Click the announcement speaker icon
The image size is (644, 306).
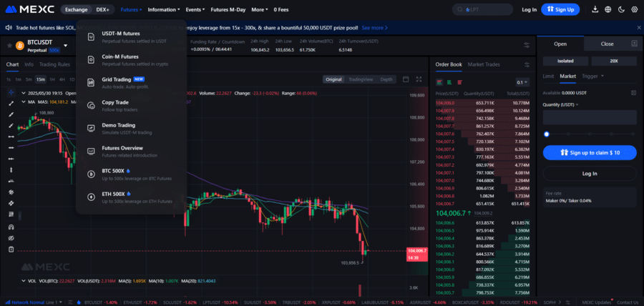pos(9,28)
